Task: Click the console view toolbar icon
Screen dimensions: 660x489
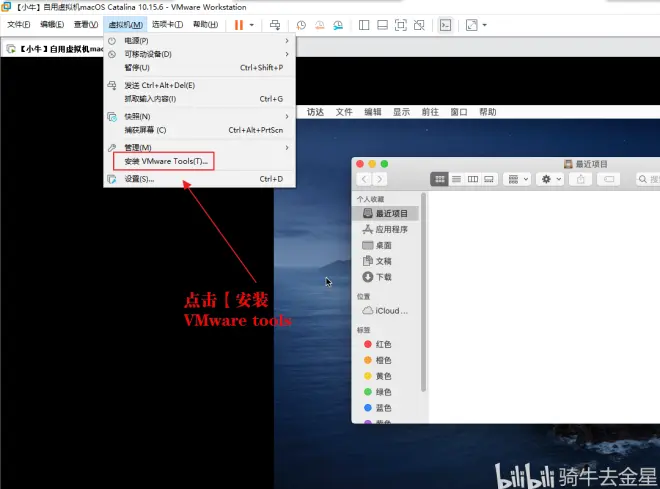Action: pos(445,25)
